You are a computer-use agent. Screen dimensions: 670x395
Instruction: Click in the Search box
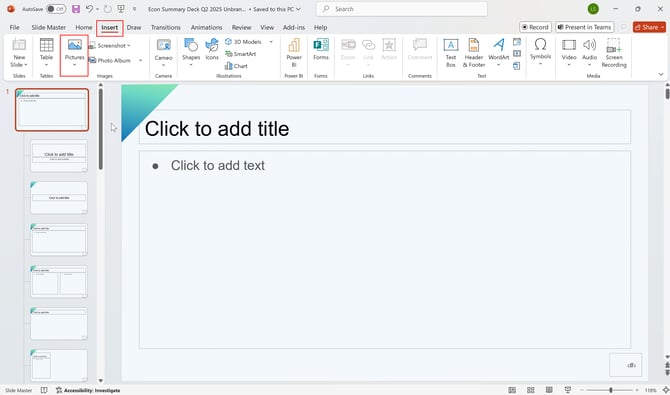(402, 9)
